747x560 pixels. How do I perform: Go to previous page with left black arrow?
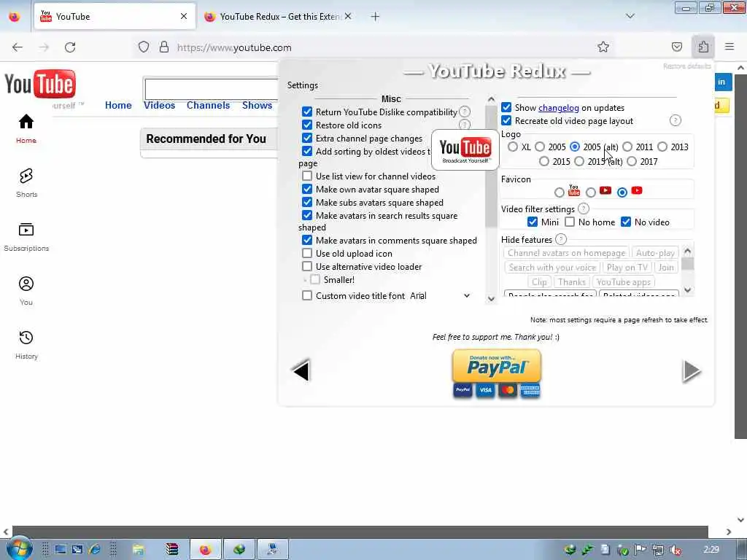(x=301, y=370)
